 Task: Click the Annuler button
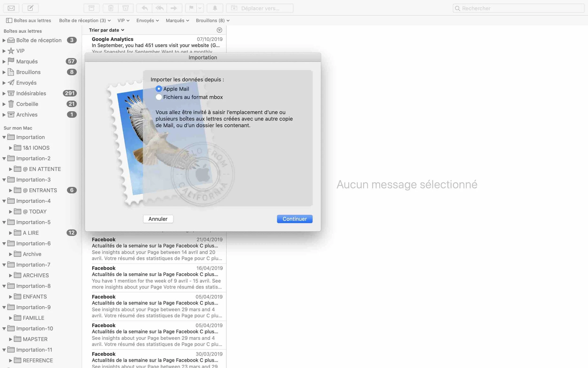158,219
